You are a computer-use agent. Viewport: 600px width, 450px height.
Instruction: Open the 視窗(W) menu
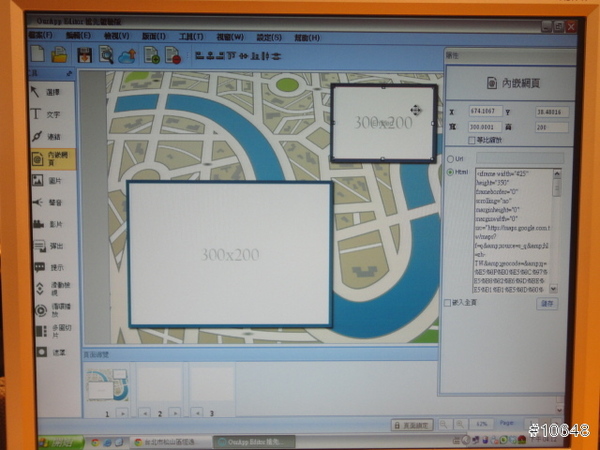(x=231, y=37)
